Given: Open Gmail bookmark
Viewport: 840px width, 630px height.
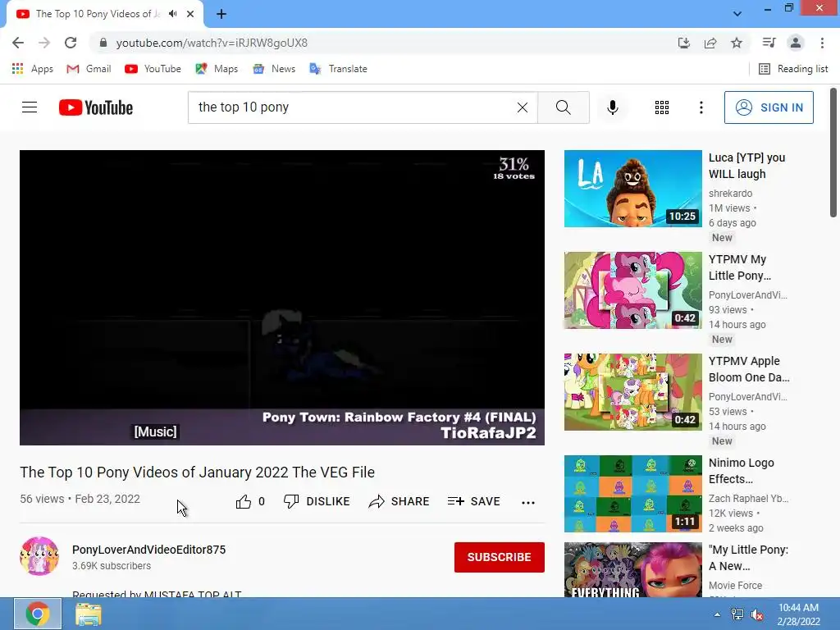Looking at the screenshot, I should click(89, 69).
